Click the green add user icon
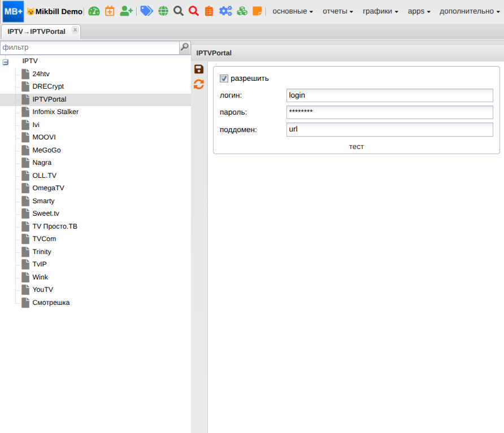Image resolution: width=504 pixels, height=433 pixels. [126, 11]
